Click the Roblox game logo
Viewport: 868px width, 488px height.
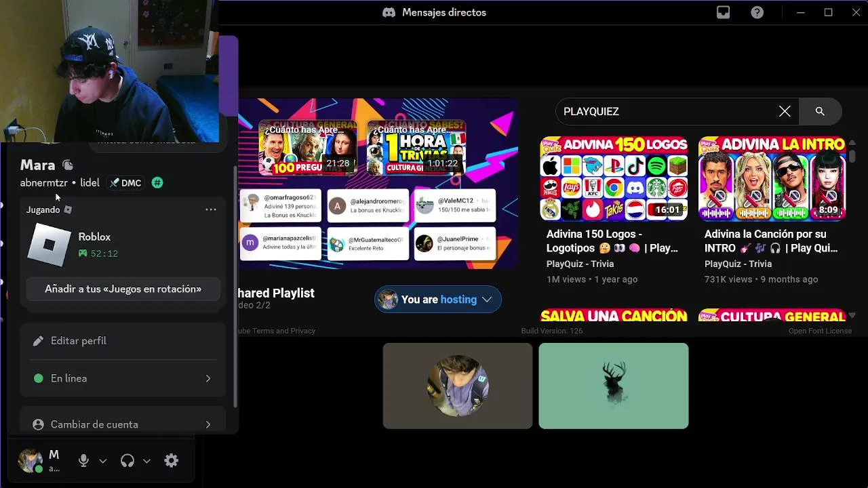(49, 245)
